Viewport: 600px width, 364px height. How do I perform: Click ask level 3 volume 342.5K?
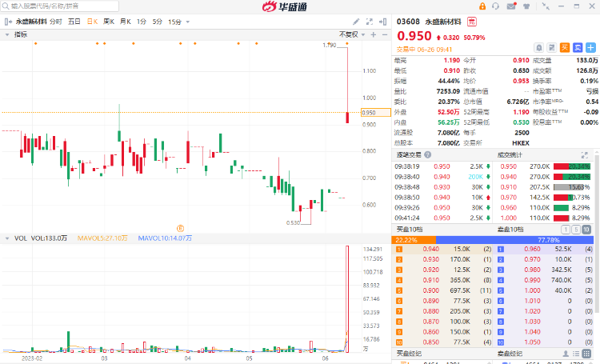(x=562, y=270)
